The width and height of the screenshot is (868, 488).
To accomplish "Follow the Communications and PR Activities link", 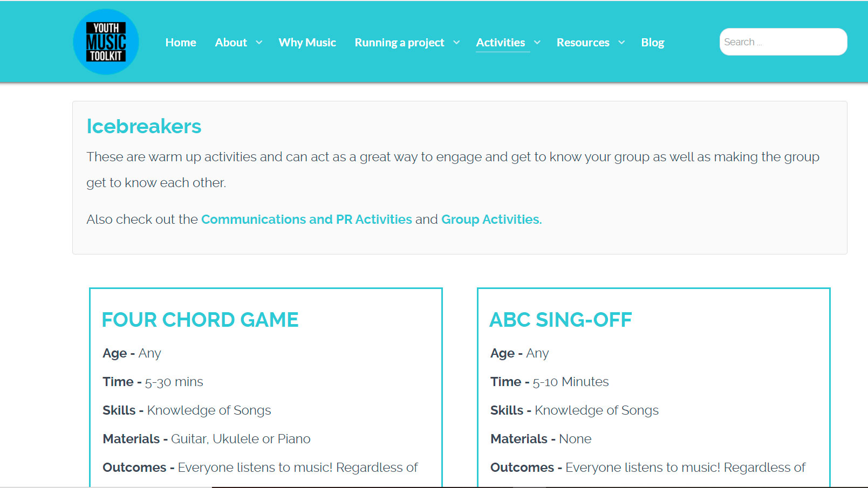I will [306, 219].
